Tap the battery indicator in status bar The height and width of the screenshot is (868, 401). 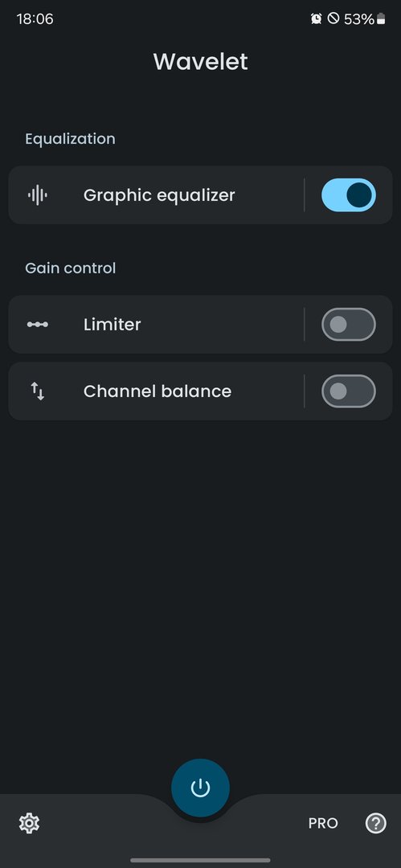(380, 18)
